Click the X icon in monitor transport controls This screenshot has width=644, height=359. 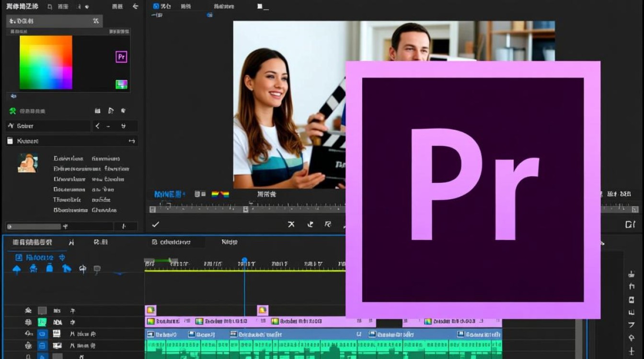pyautogui.click(x=291, y=224)
